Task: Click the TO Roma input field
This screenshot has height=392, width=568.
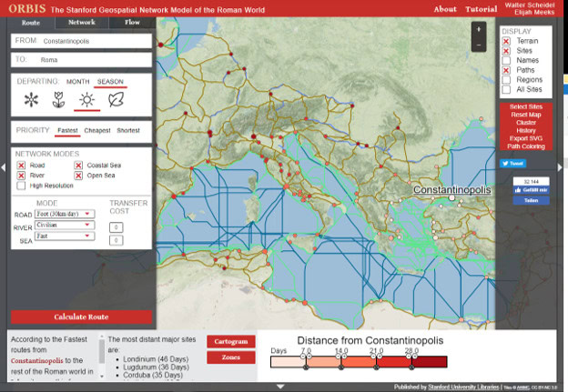Action: click(x=81, y=60)
